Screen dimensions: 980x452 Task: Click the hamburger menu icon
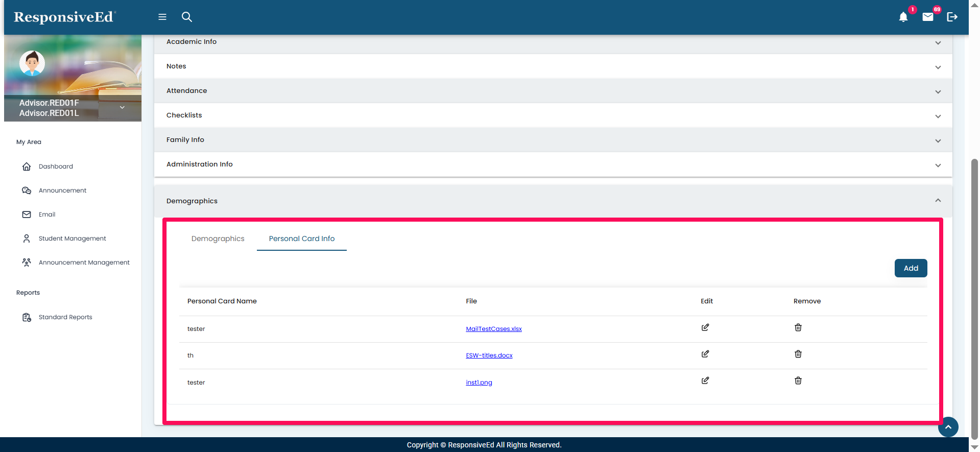pos(162,17)
